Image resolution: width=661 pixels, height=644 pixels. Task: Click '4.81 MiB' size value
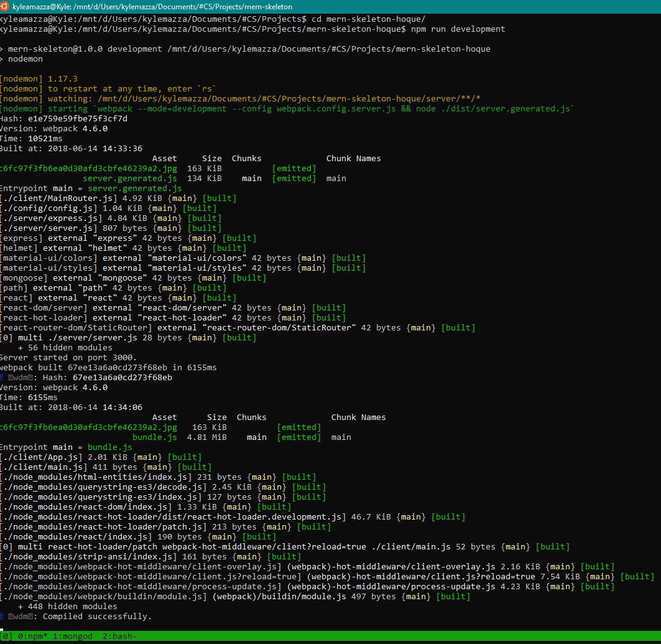[207, 437]
